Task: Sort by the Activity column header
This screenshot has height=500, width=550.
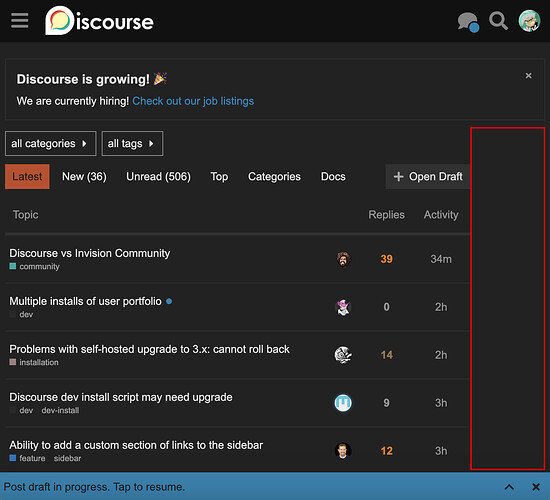Action: pyautogui.click(x=441, y=214)
